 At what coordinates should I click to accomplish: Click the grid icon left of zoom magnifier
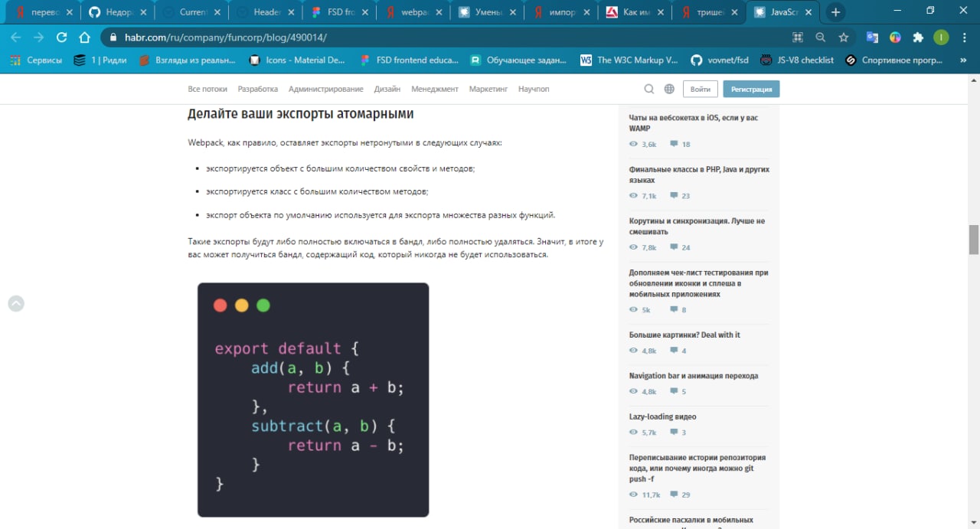point(798,37)
